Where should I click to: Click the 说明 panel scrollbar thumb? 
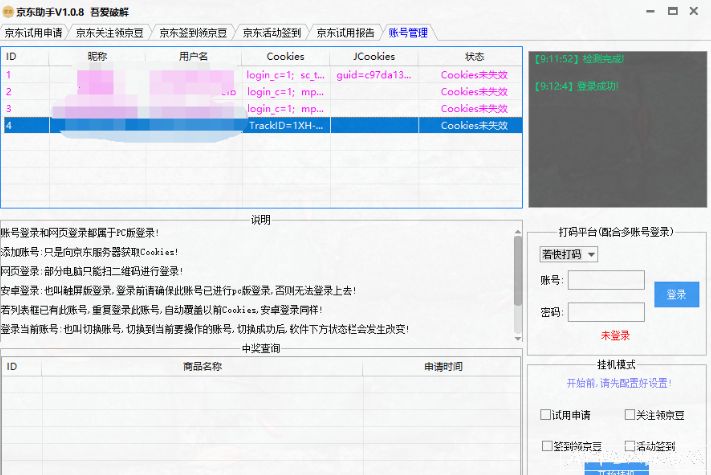click(x=518, y=271)
